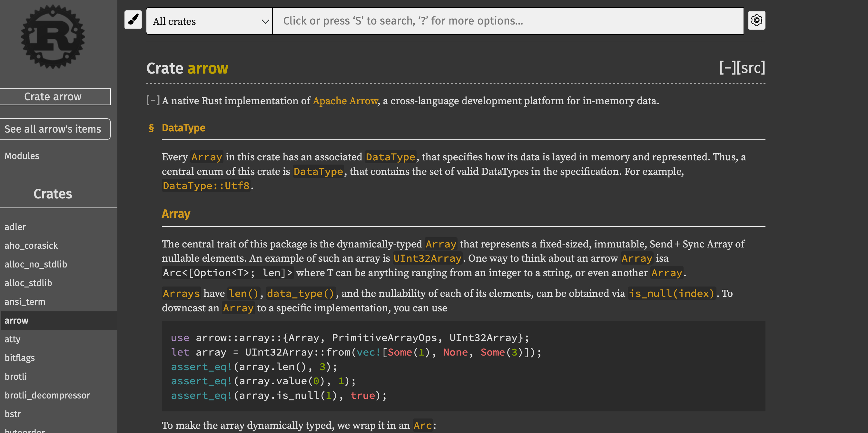Viewport: 868px width, 433px height.
Task: Jump to Modules section in sidebar
Action: click(22, 156)
